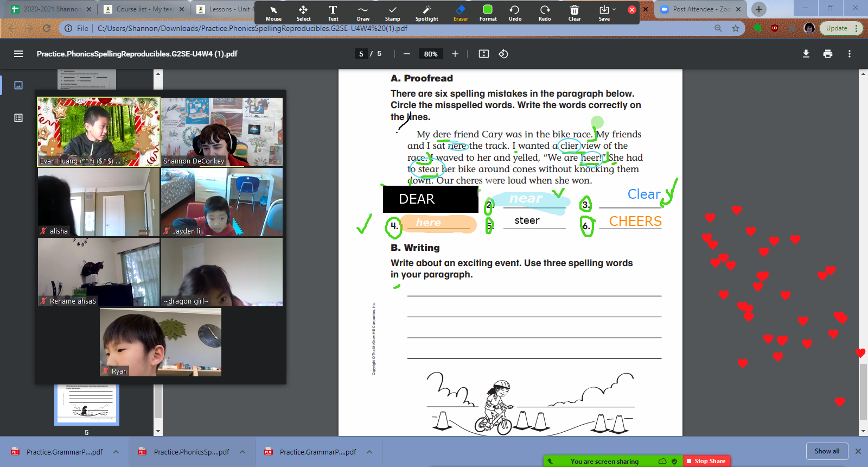Pick the Draw annotation tool

[363, 13]
